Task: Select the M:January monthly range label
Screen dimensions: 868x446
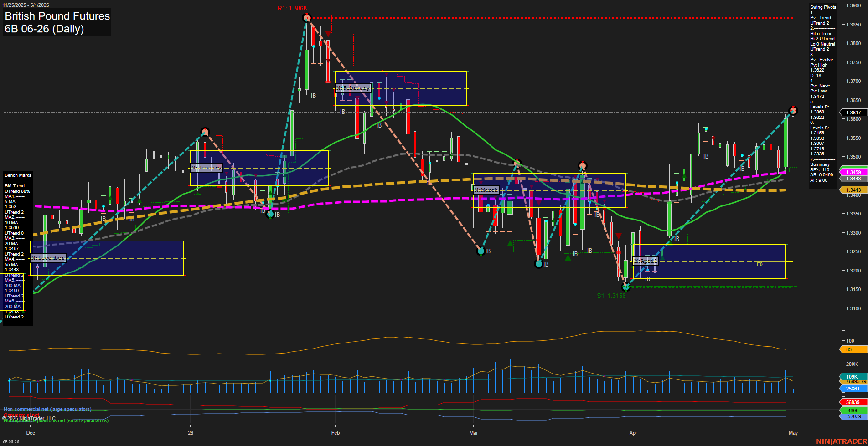Action: point(206,168)
